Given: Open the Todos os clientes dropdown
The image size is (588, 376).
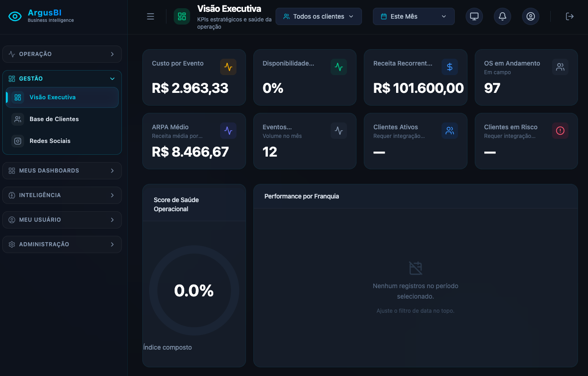Looking at the screenshot, I should [319, 16].
